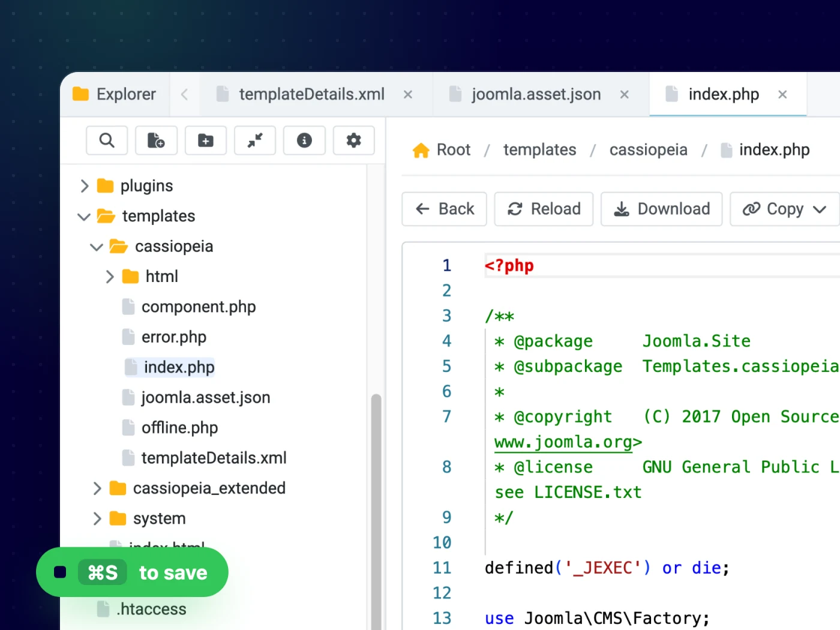Expand the cassiopeia_extended folder
The height and width of the screenshot is (630, 840).
tap(97, 488)
